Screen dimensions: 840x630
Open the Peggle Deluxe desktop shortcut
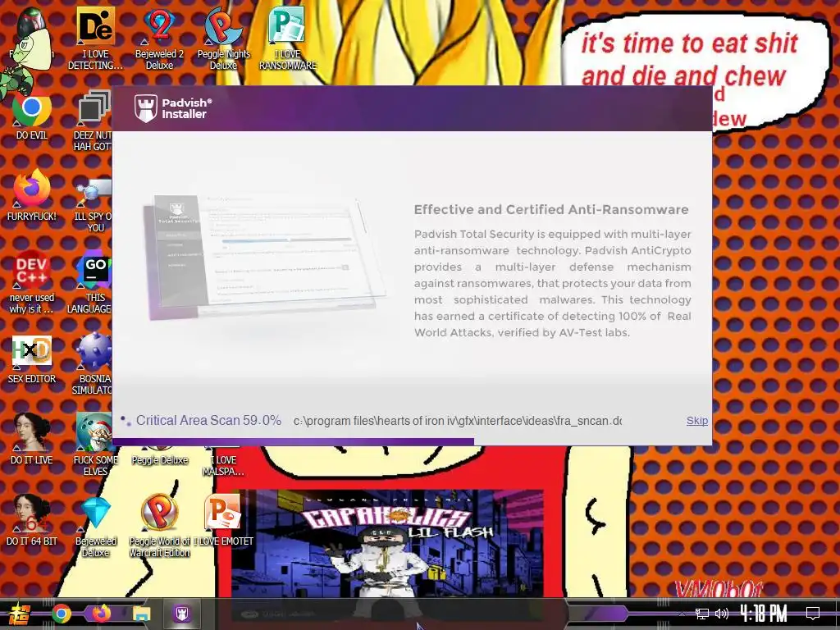coord(159,455)
